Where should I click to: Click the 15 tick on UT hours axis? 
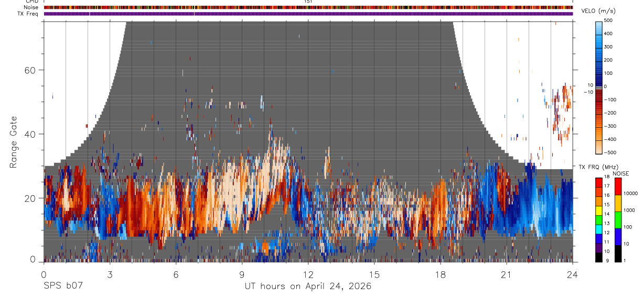374,274
